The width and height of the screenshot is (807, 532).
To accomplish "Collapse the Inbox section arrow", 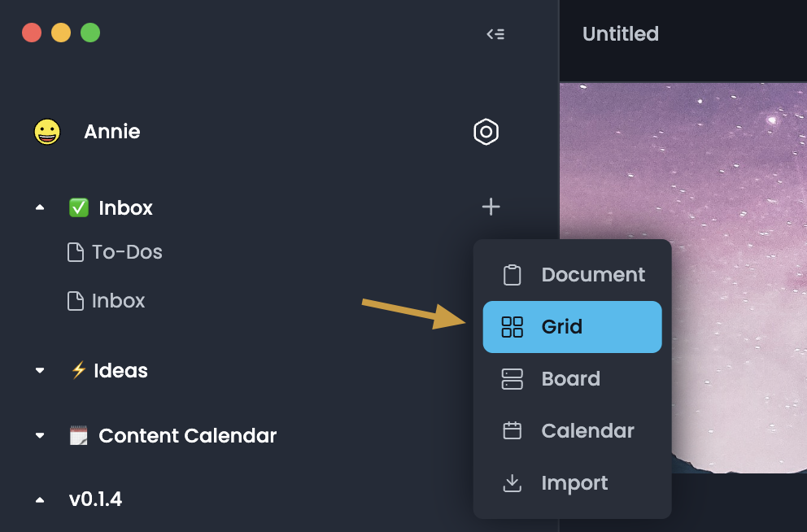I will (40, 208).
